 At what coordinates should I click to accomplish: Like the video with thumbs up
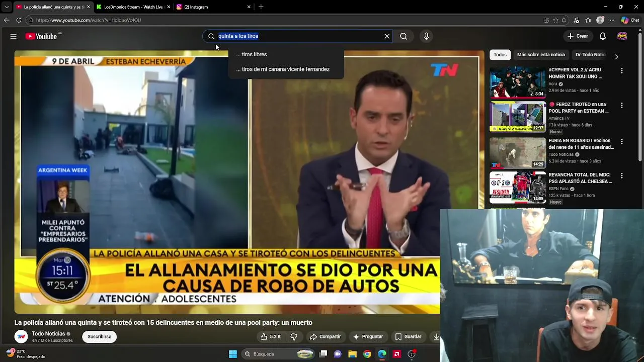[270, 337]
